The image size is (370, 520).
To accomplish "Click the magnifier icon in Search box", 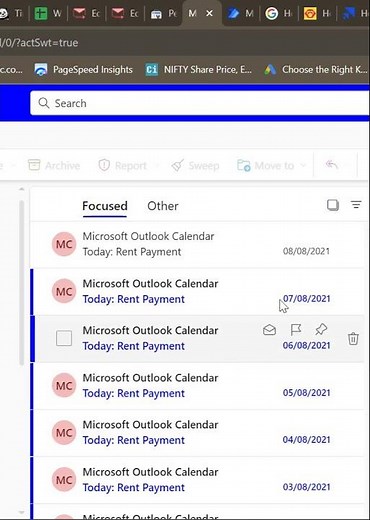I will pos(44,103).
